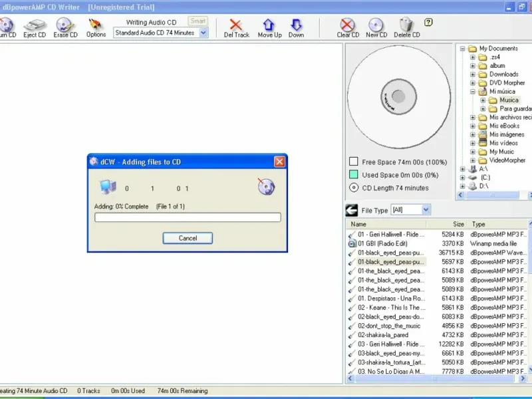This screenshot has width=532, height=399.
Task: Click the Winamp icon of 01 GBI file
Action: point(352,243)
